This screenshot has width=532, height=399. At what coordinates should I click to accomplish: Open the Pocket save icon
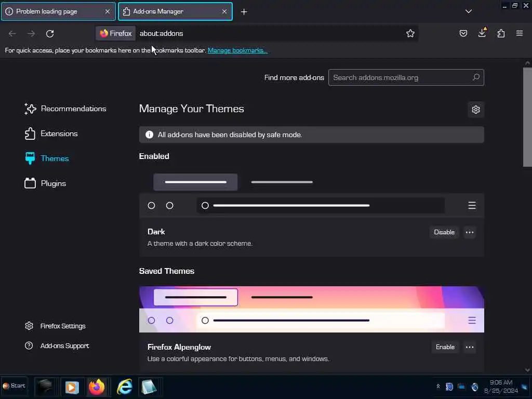pyautogui.click(x=463, y=33)
